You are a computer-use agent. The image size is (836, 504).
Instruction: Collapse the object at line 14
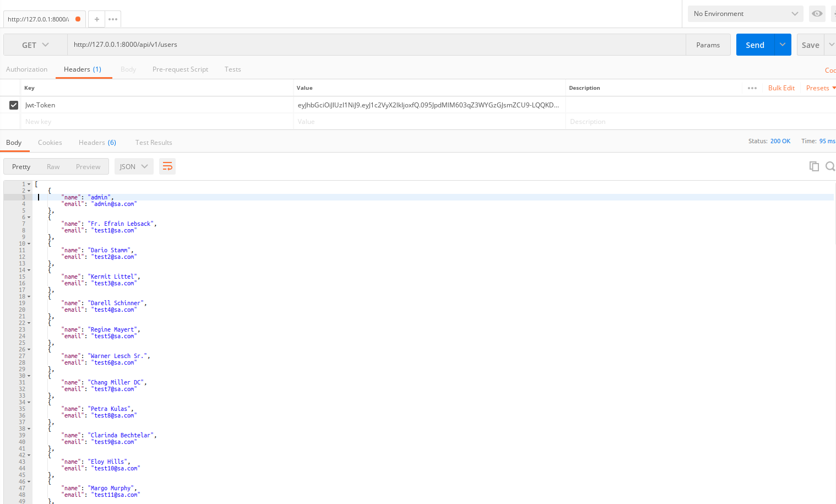pos(29,270)
